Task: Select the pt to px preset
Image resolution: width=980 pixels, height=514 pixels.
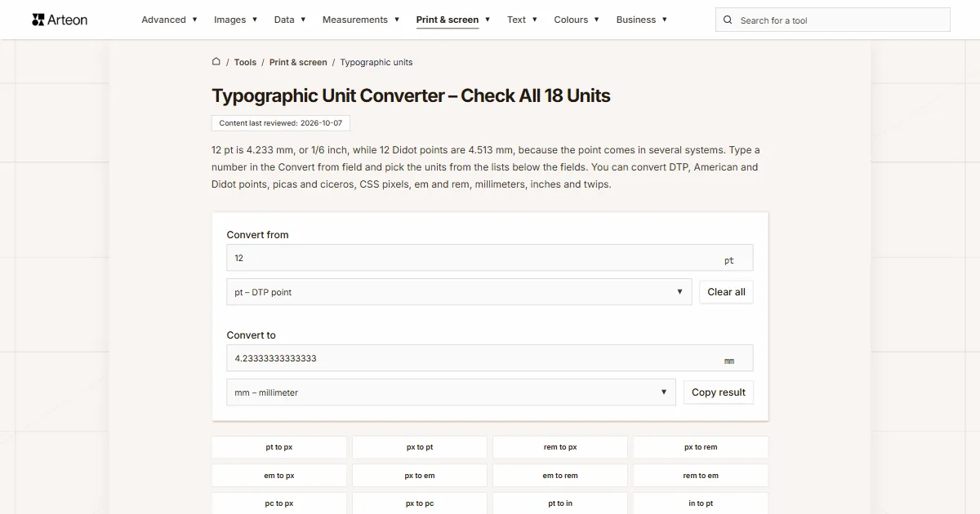Action: point(279,447)
